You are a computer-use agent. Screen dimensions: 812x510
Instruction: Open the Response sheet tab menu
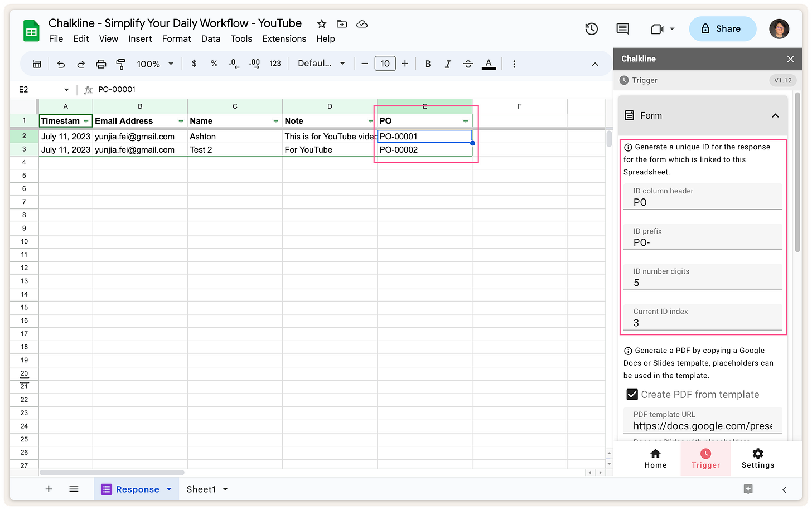tap(169, 489)
